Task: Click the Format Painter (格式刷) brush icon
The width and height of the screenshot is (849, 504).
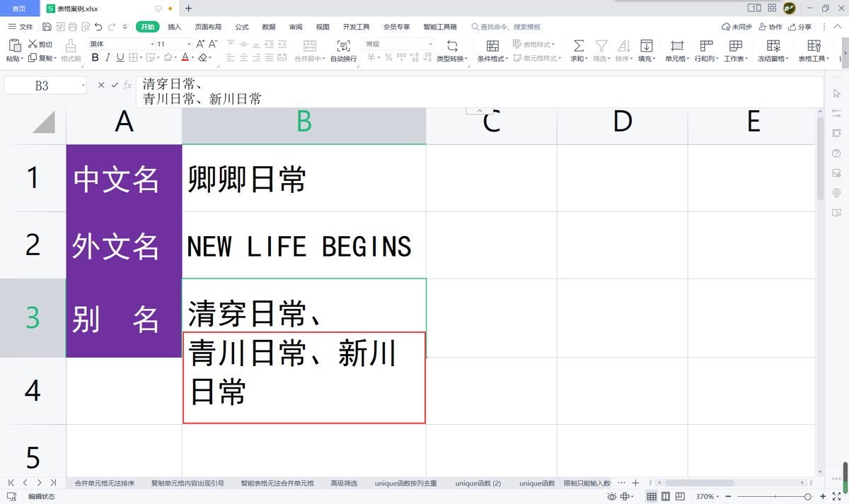Action: pos(71,46)
